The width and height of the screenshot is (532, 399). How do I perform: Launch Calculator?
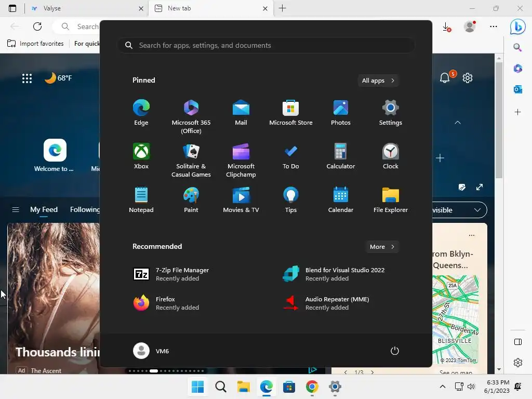pos(341,156)
